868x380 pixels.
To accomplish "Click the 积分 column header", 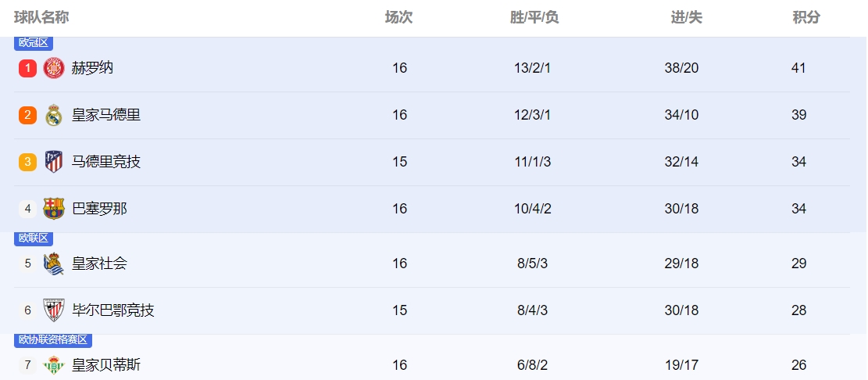I will 806,17.
